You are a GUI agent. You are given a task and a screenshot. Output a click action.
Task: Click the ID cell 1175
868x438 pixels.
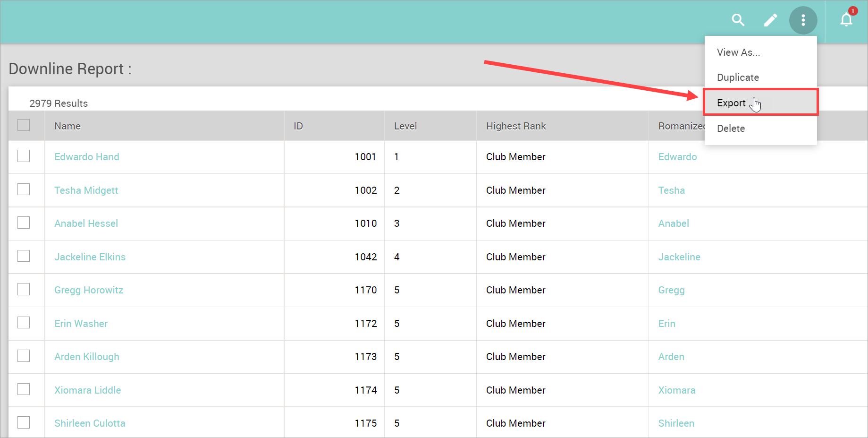point(366,423)
